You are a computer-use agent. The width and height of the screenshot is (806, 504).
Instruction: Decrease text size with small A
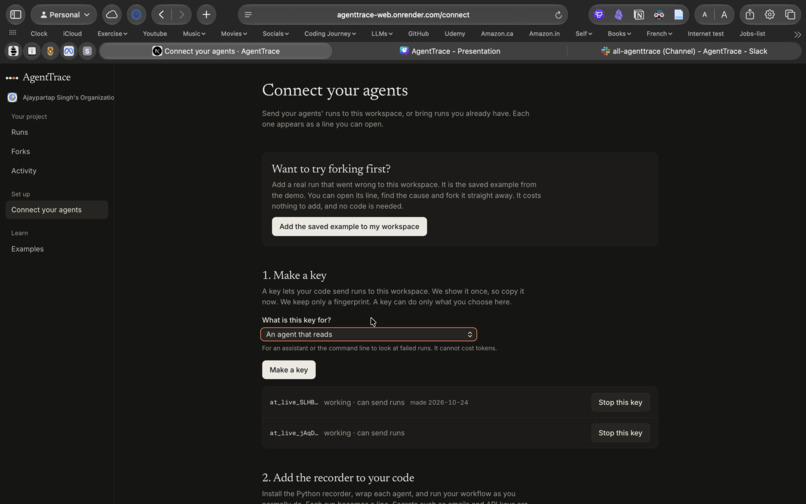click(705, 14)
